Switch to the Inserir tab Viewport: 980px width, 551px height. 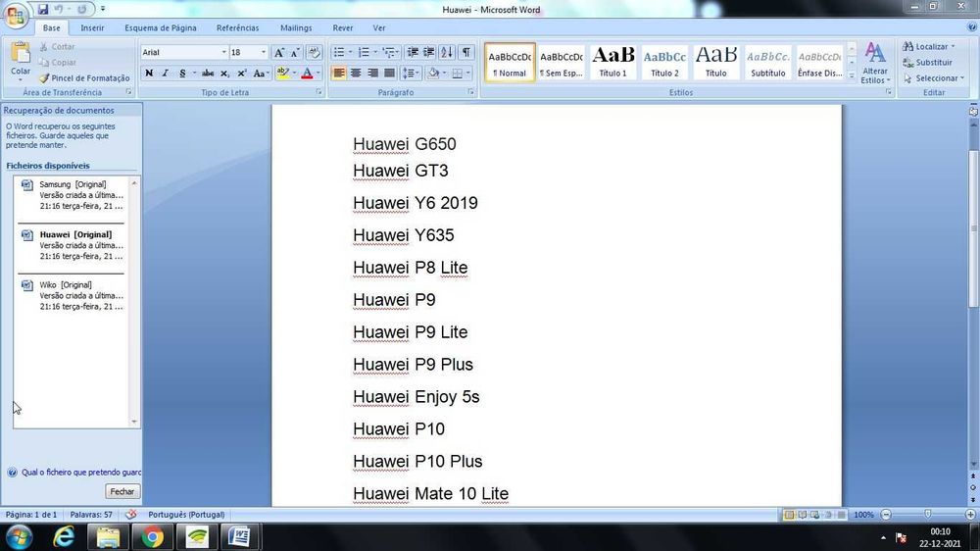(x=92, y=28)
